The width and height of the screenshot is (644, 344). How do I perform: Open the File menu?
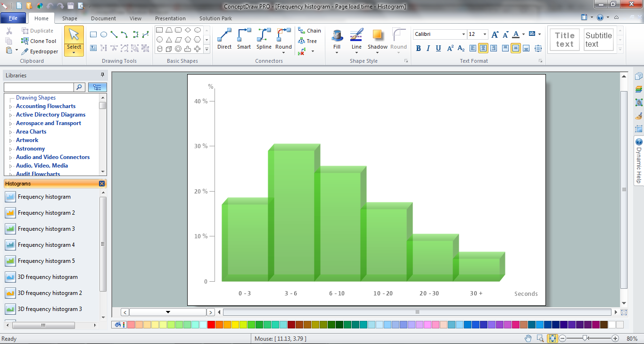13,18
